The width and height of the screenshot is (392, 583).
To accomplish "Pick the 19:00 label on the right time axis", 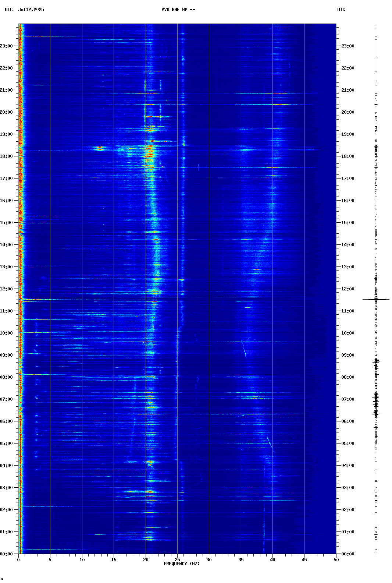I will 348,134.
